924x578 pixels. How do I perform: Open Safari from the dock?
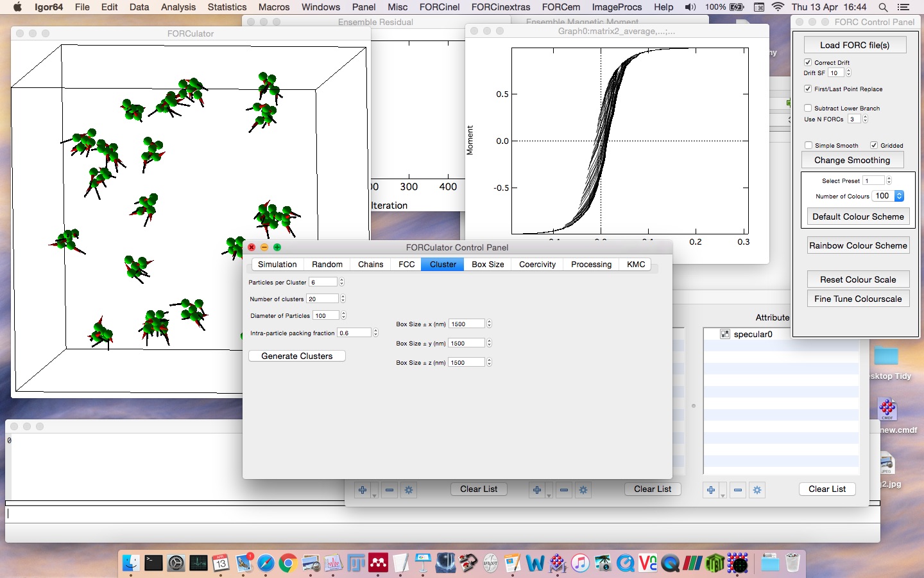(266, 563)
